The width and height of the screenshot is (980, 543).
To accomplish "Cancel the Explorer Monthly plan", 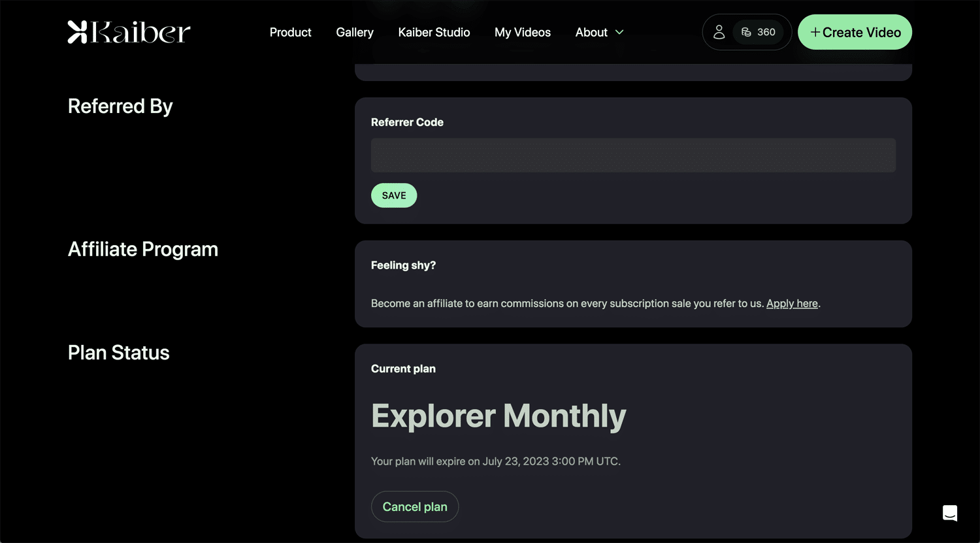I will point(415,506).
